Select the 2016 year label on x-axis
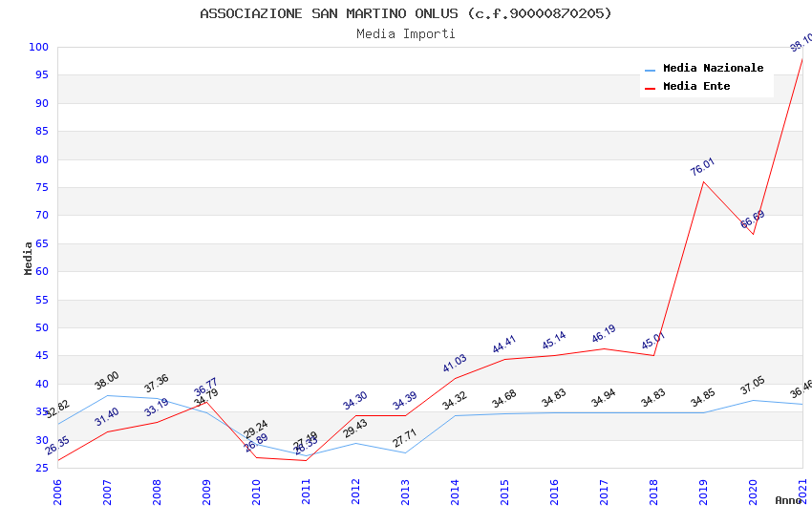Viewport: 812px width, 525px height. click(x=554, y=492)
